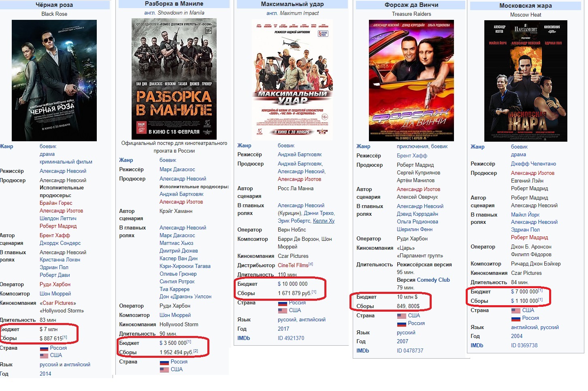The height and width of the screenshot is (391, 588).
Task: Follow the Майкл Йорк link
Action: coord(525,215)
